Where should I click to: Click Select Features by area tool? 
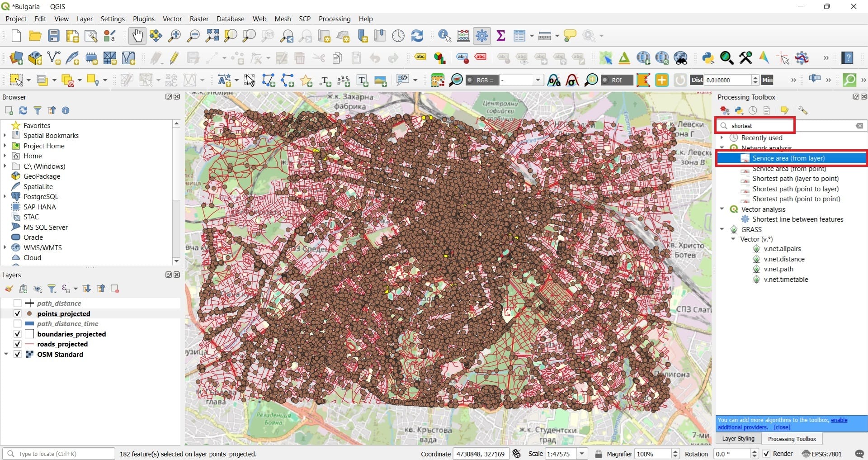(x=16, y=80)
